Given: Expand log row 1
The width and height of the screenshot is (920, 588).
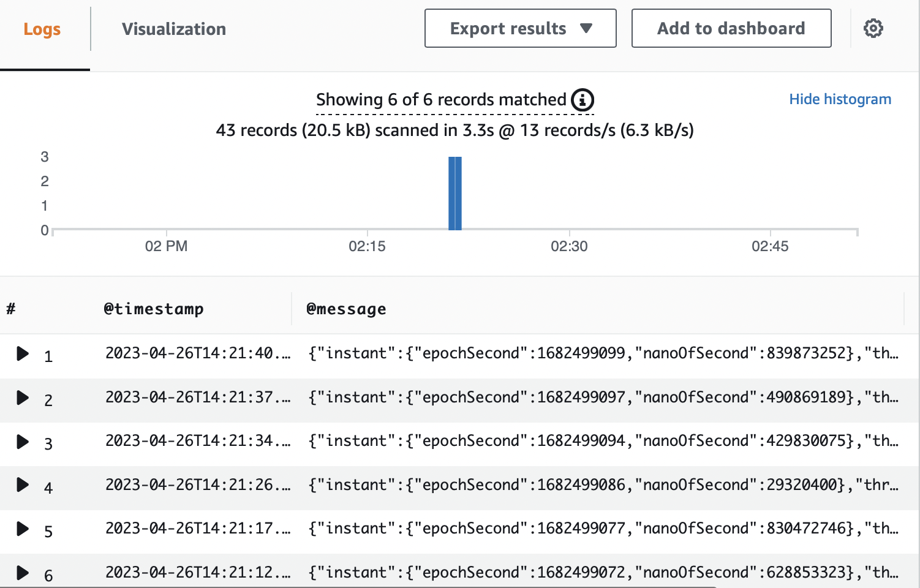Looking at the screenshot, I should pos(23,353).
